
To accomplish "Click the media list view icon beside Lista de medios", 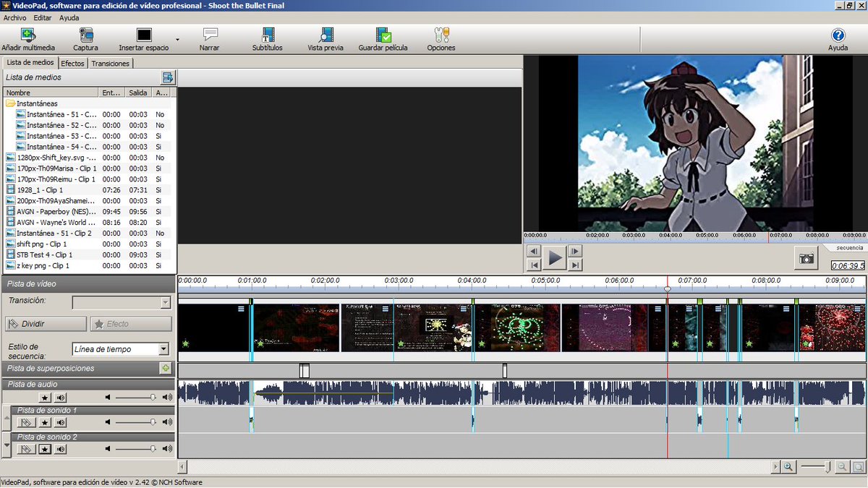I will tap(168, 77).
